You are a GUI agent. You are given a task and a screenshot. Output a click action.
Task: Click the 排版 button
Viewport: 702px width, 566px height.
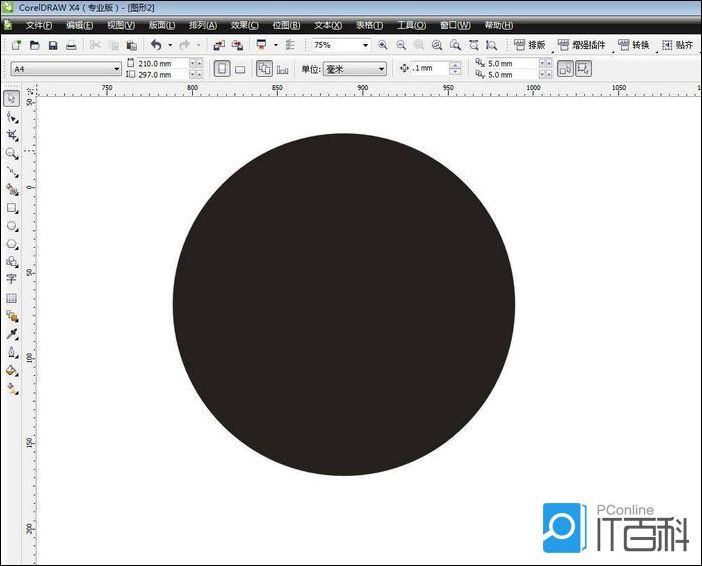[x=530, y=46]
